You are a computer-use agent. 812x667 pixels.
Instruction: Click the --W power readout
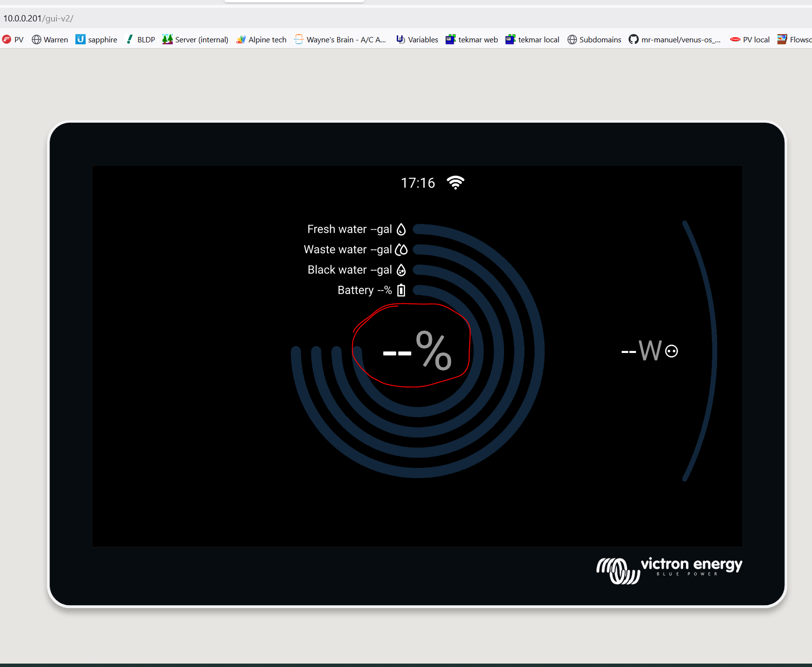point(642,351)
